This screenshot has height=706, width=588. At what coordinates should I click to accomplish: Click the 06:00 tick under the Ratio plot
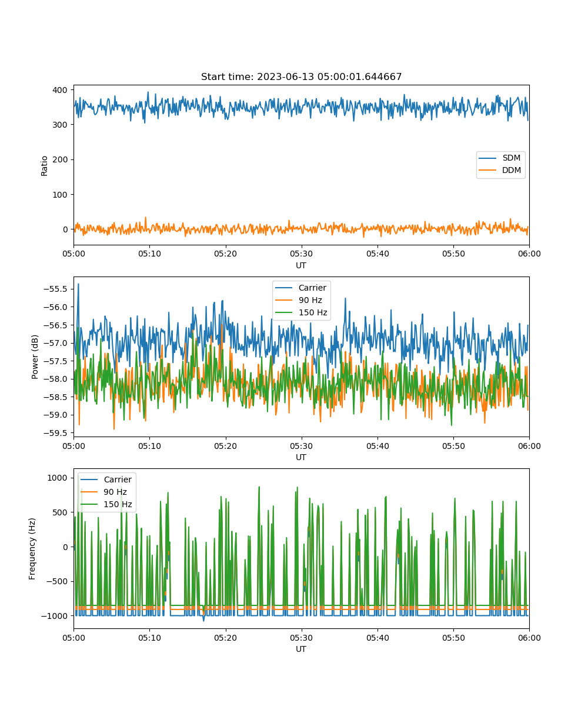[529, 254]
